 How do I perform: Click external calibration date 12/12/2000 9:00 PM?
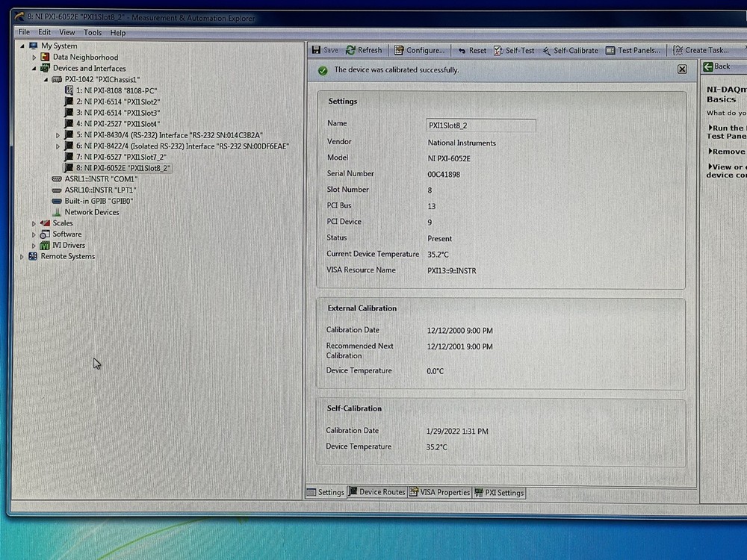[459, 331]
